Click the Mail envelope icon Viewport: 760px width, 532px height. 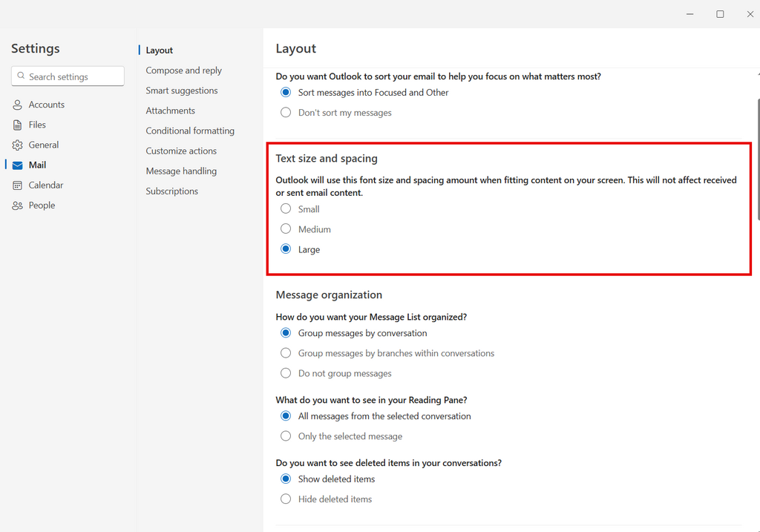(18, 165)
